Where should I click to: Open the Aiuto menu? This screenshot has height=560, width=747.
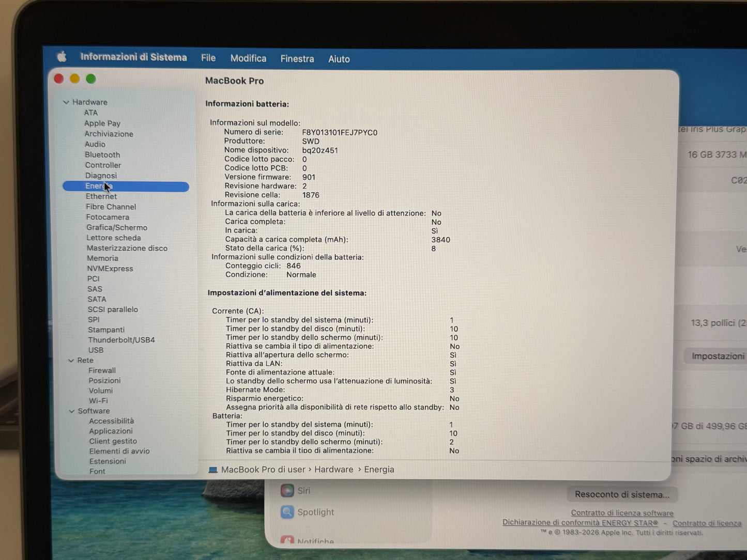point(339,59)
